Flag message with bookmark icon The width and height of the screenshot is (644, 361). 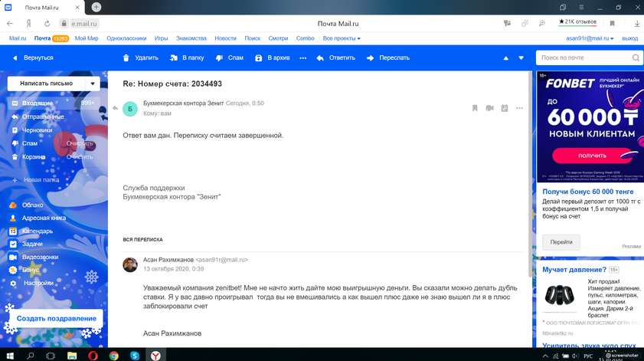coord(475,108)
